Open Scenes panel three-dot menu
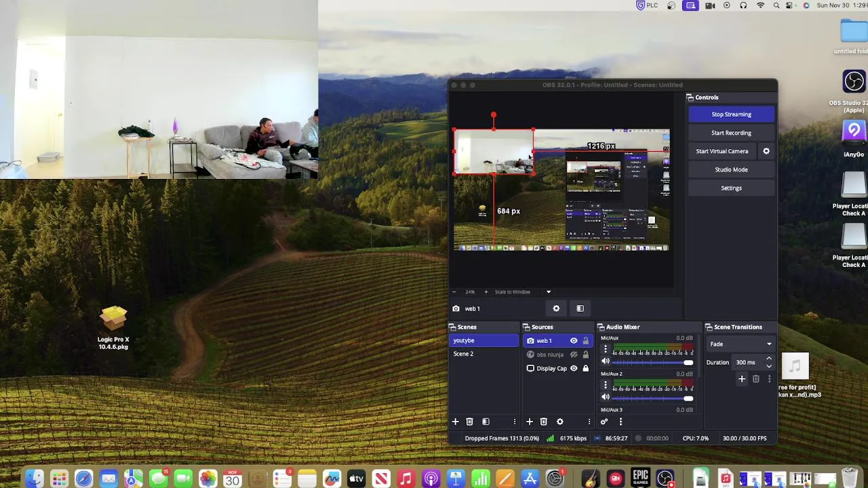868x488 pixels. 515,422
